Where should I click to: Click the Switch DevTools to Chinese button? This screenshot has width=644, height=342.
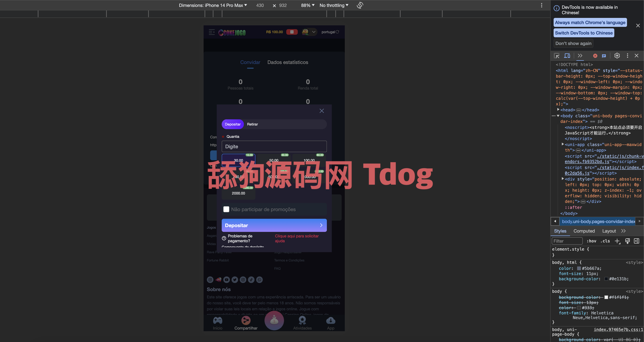click(584, 33)
